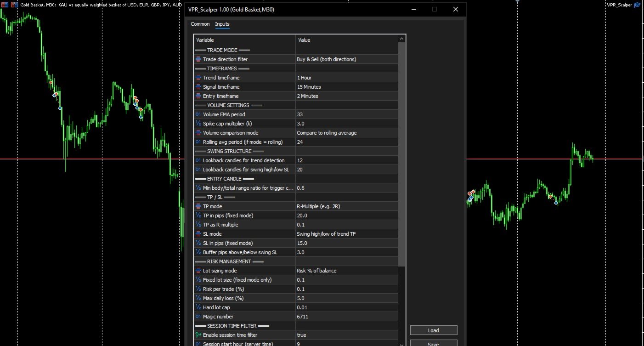
Task: Click the Spike cap multiplier double icon
Action: 198,124
